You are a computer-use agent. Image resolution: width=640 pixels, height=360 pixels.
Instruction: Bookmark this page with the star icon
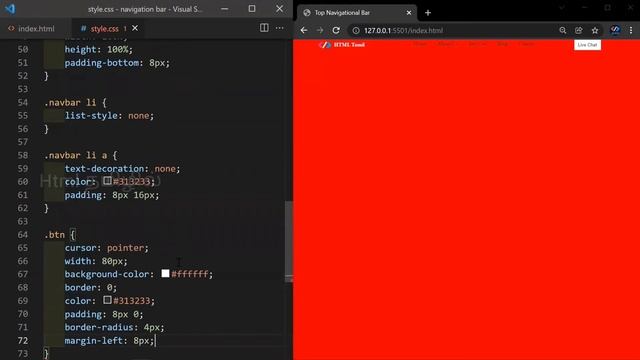(595, 30)
